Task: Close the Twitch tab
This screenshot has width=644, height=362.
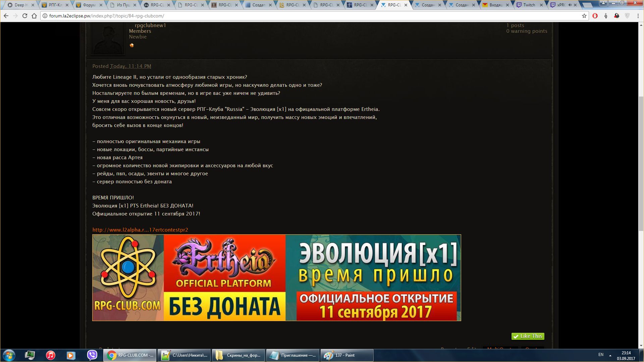Action: (x=541, y=5)
